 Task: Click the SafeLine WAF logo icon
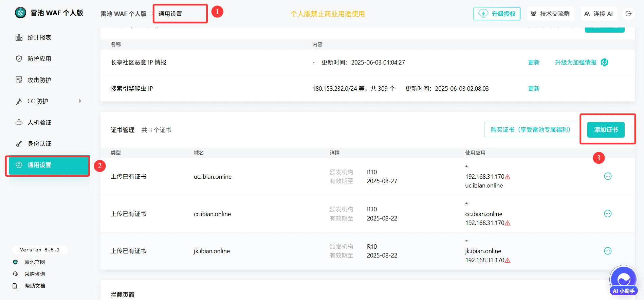pos(20,13)
